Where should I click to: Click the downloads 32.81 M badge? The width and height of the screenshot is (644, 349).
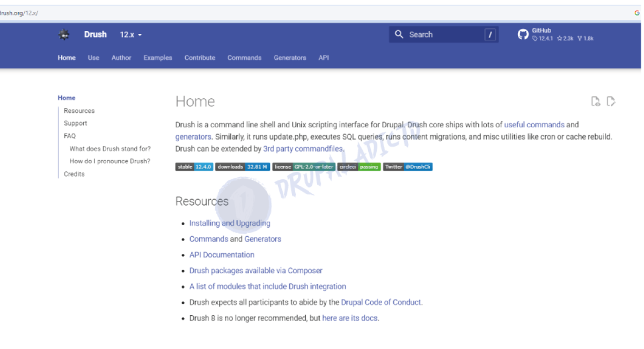tap(243, 167)
